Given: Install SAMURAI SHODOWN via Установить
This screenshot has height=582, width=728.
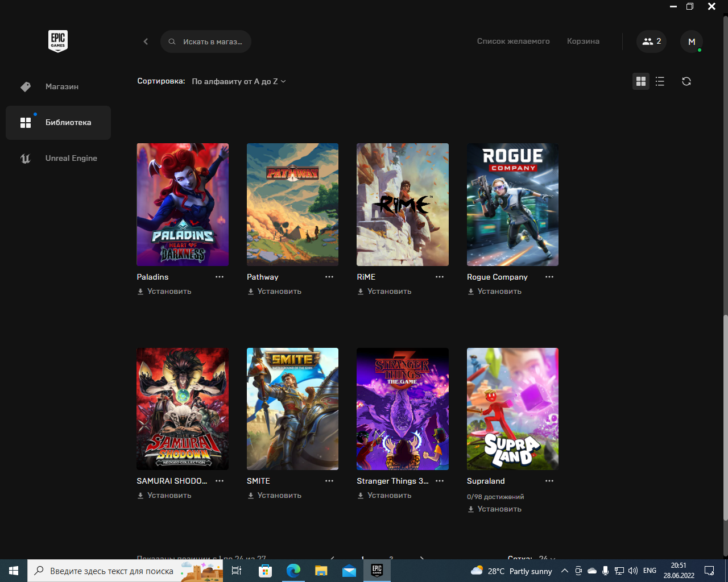Looking at the screenshot, I should pos(164,495).
